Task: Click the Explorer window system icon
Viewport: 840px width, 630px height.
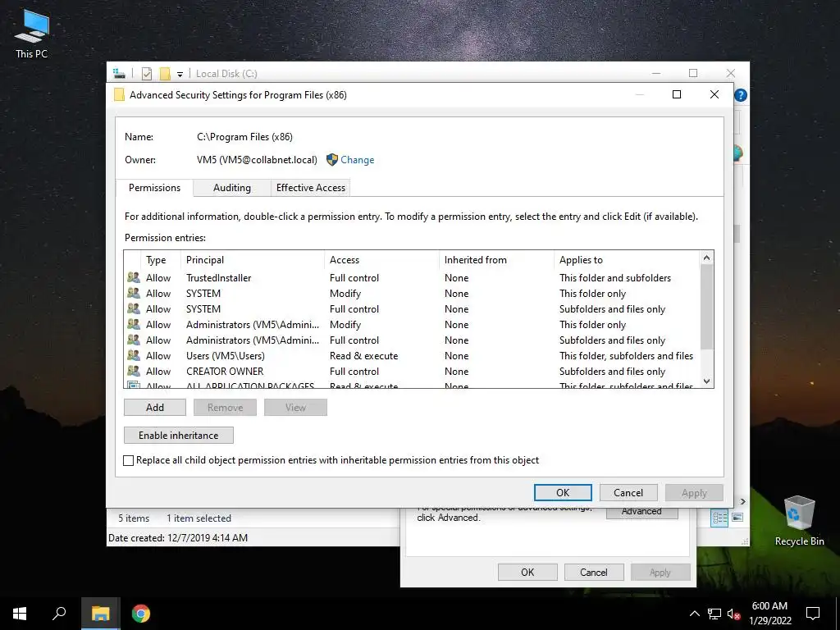Action: 119,73
